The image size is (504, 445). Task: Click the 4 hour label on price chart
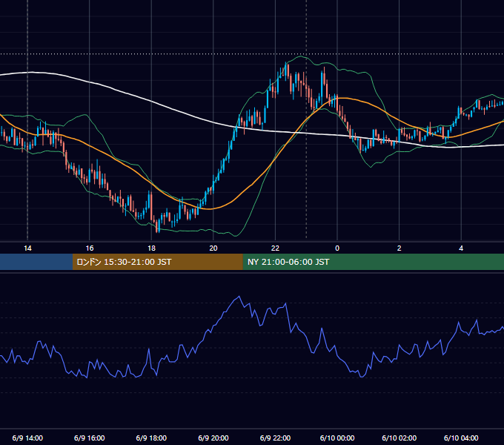pos(461,248)
